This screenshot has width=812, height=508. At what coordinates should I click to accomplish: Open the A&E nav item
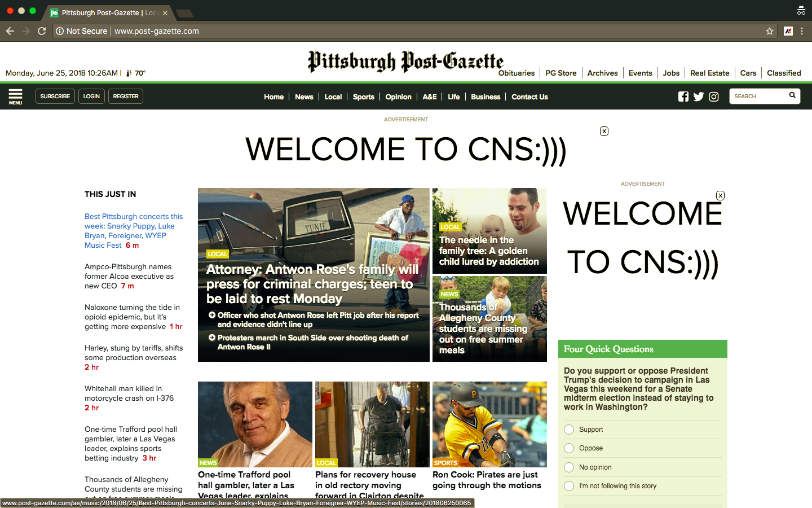coord(430,97)
